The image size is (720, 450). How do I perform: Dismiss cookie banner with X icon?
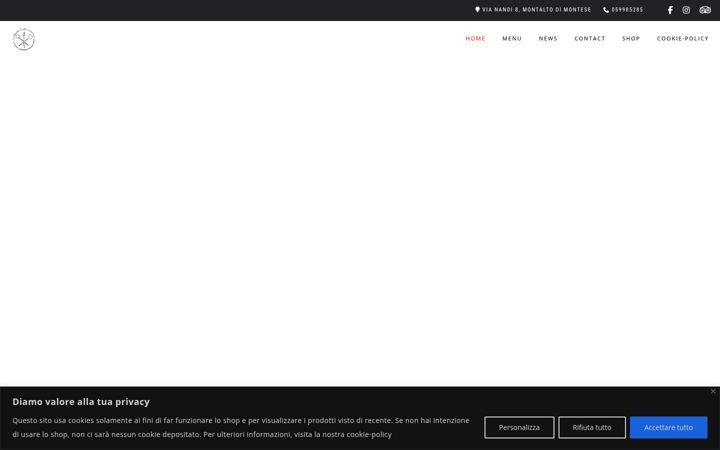[713, 391]
